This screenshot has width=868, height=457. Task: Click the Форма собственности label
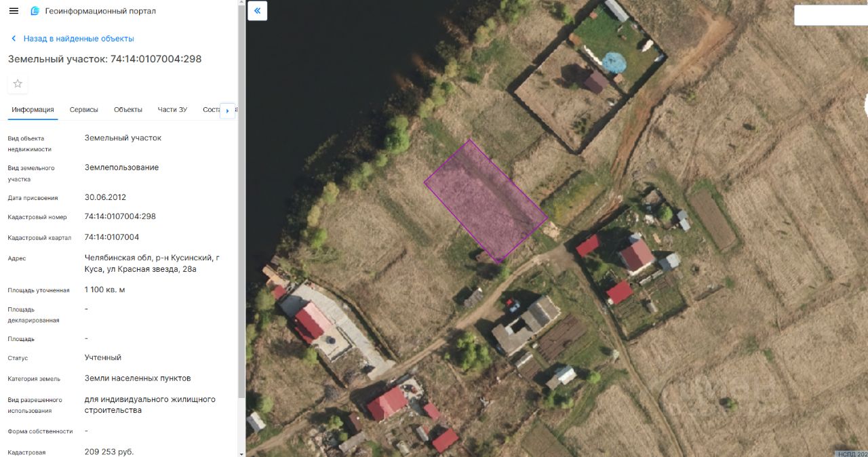40,431
